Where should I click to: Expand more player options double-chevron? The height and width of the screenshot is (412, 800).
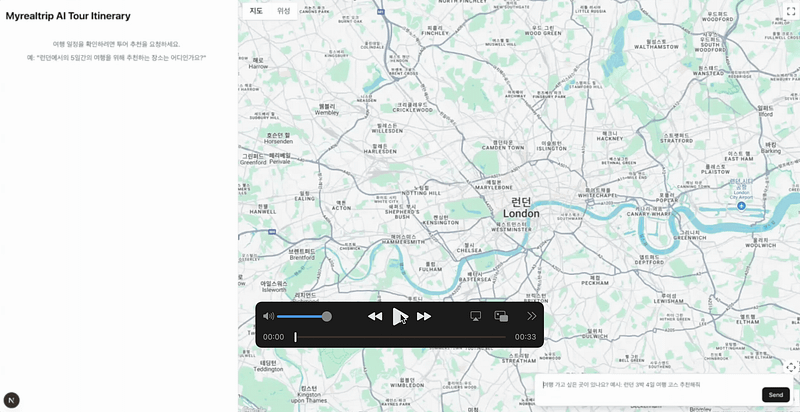(532, 316)
